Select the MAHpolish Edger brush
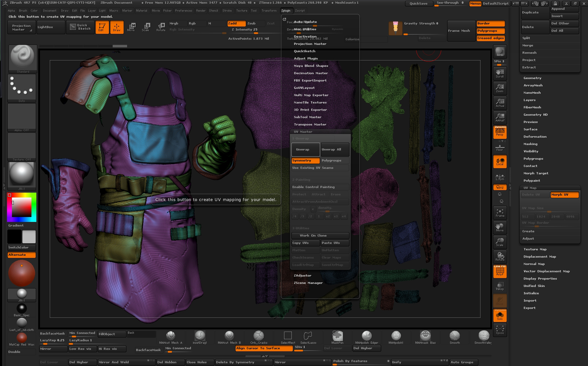The height and width of the screenshot is (366, 588). coord(367,337)
